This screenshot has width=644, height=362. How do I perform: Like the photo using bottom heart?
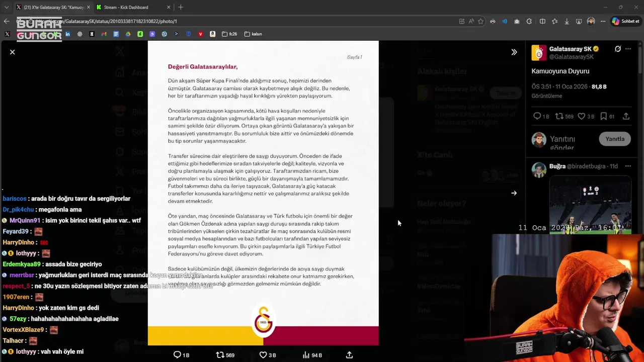263,355
